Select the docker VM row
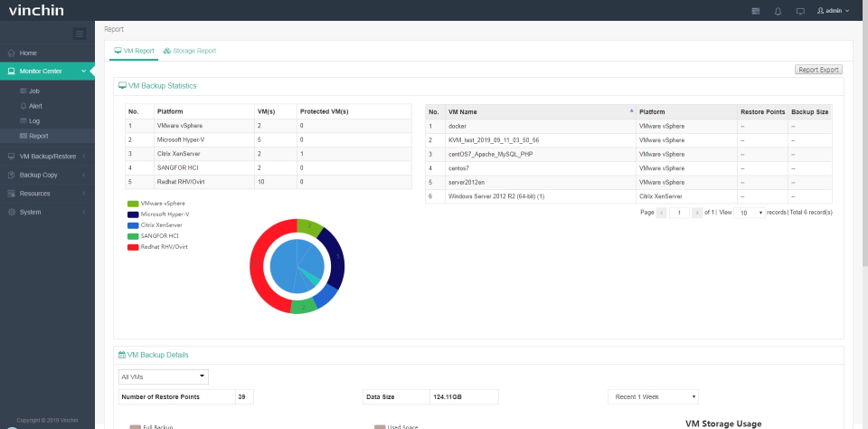 click(x=628, y=127)
